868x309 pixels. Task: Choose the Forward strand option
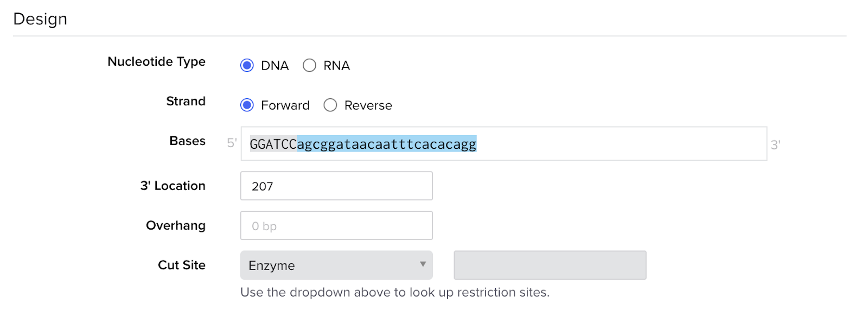coord(247,105)
